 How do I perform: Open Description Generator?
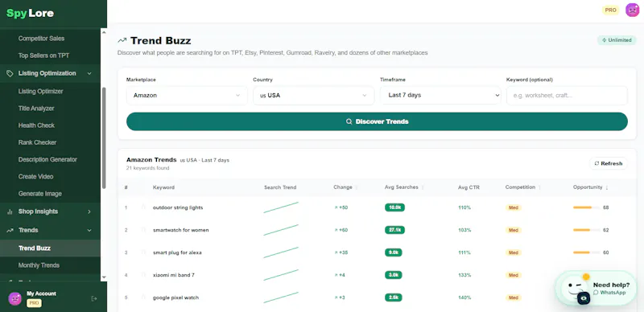pos(47,160)
